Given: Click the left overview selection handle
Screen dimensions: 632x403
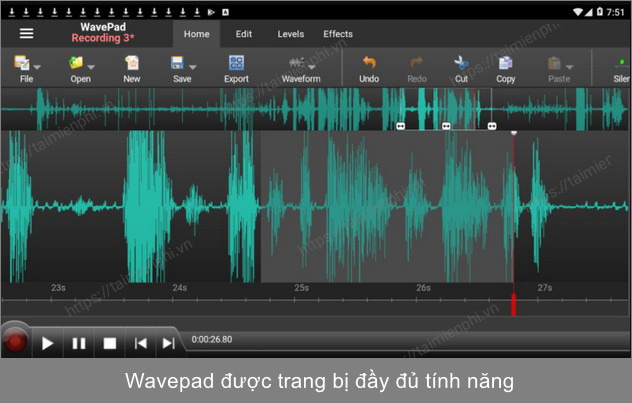Looking at the screenshot, I should click(401, 126).
